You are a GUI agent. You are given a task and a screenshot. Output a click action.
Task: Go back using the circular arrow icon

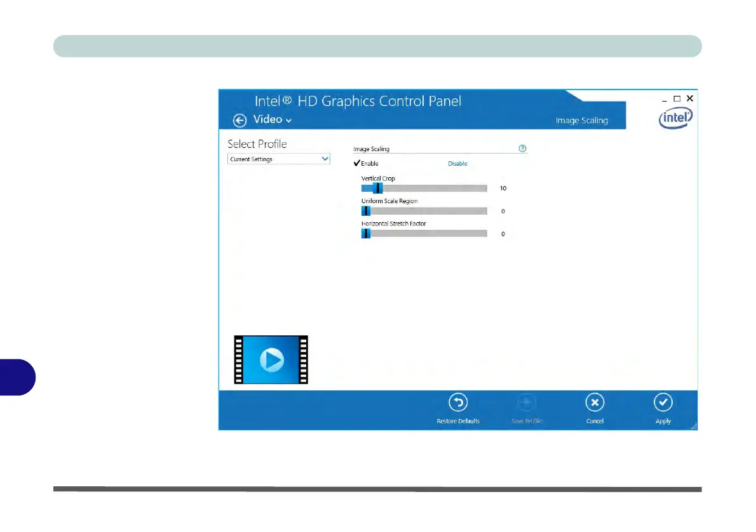coord(240,120)
